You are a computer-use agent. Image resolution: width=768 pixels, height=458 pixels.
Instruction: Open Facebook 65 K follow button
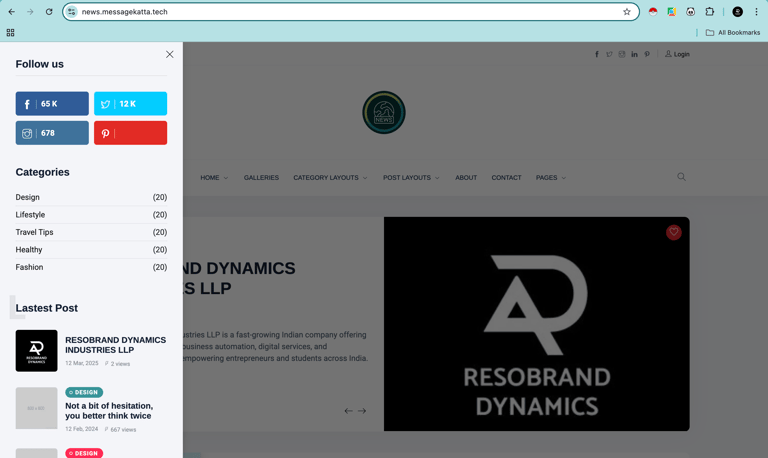pos(52,103)
